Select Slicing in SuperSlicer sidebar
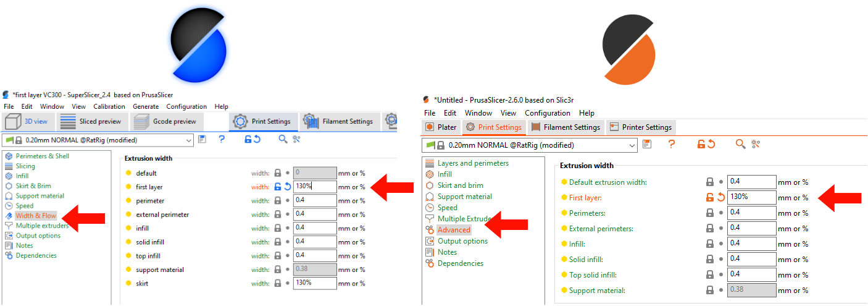 (25, 166)
